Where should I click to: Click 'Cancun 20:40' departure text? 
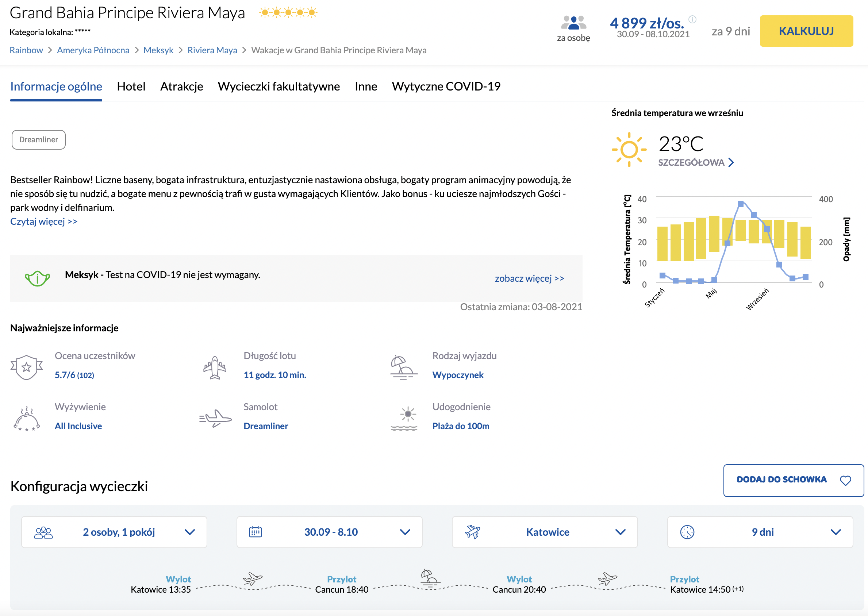[x=519, y=589]
